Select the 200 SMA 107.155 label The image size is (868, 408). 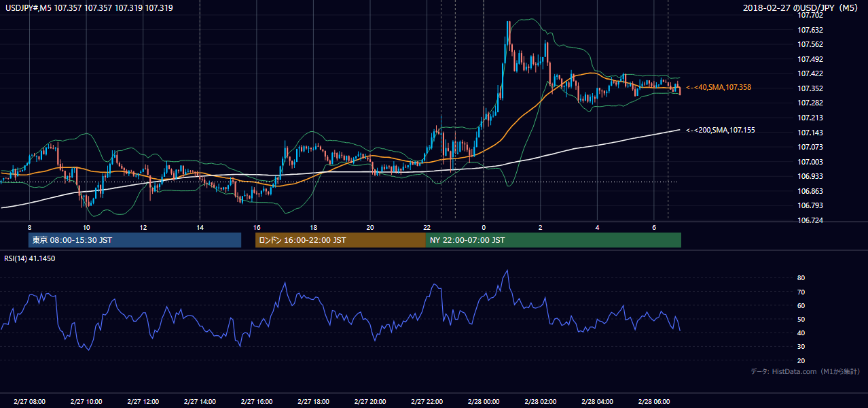(721, 130)
